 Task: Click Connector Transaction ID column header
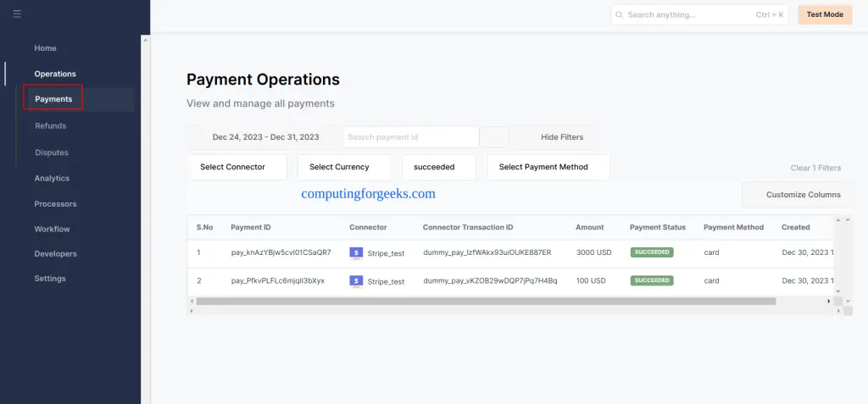click(468, 228)
